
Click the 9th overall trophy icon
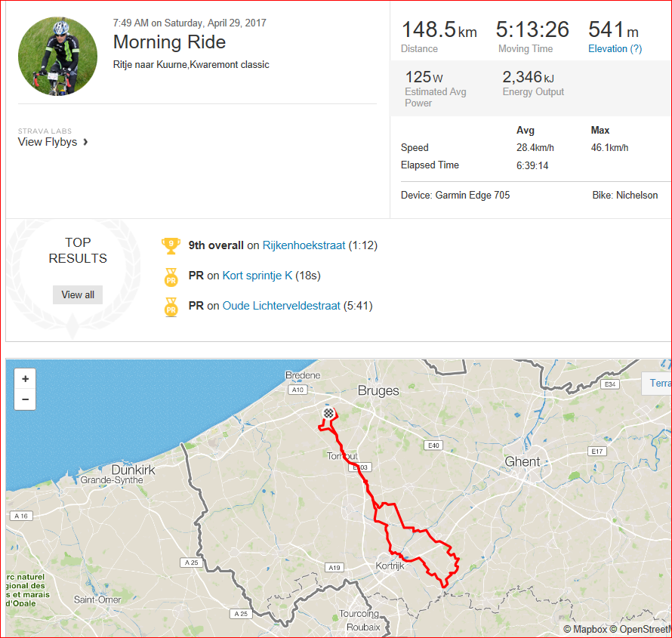click(x=171, y=246)
